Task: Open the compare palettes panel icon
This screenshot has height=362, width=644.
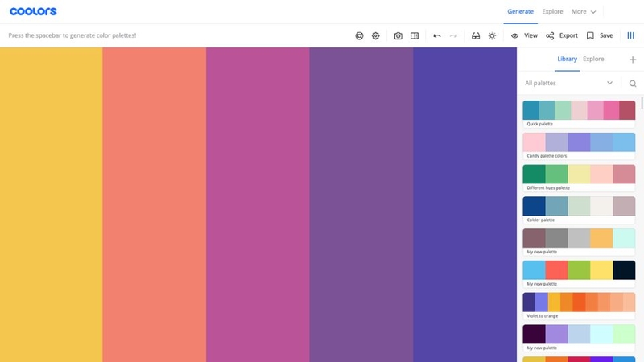Action: point(415,35)
